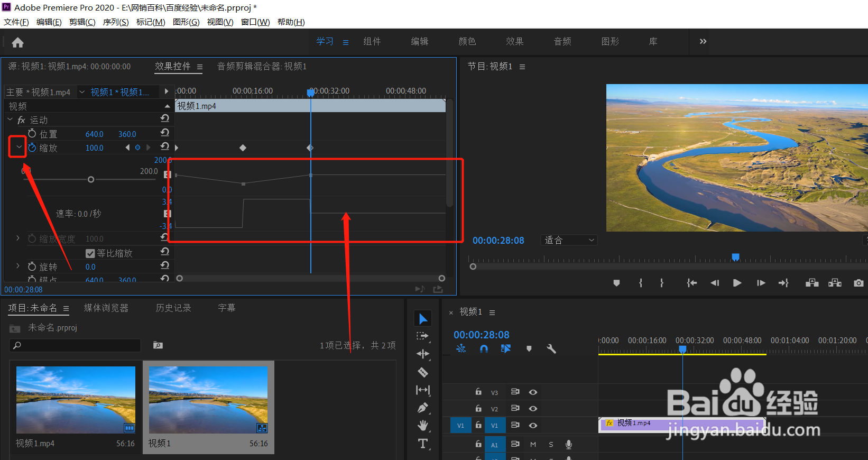Toggle the 缩放 stopwatch animation
The image size is (868, 460).
tap(32, 148)
